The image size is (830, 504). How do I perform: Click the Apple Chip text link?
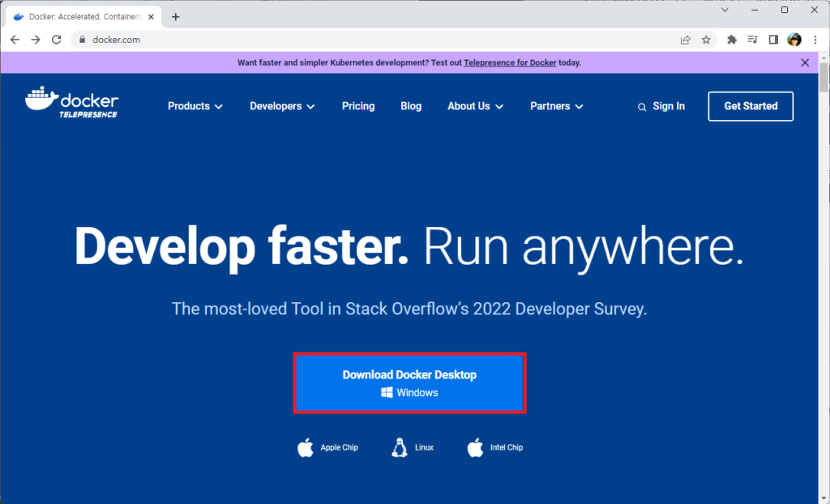[x=340, y=447]
